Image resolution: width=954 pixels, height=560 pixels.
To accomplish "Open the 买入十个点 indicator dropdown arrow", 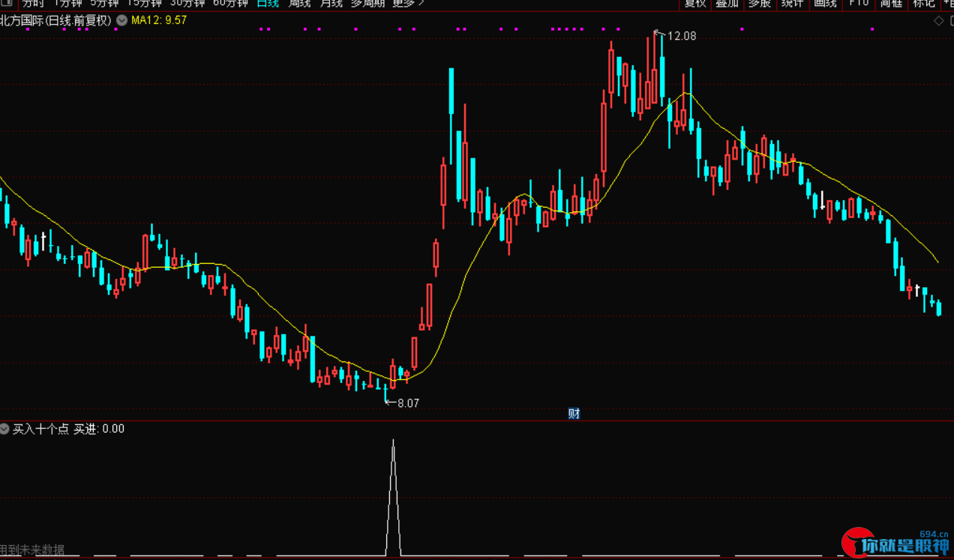I will click(4, 429).
